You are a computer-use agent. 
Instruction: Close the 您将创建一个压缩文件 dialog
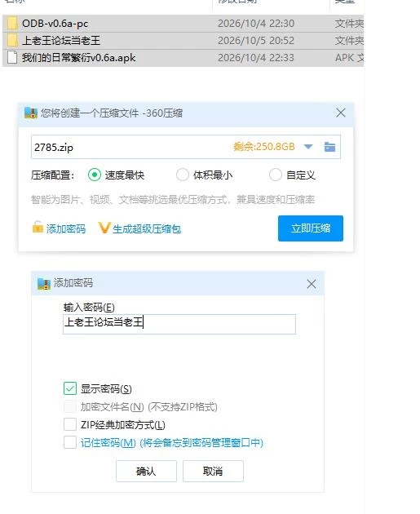point(341,113)
